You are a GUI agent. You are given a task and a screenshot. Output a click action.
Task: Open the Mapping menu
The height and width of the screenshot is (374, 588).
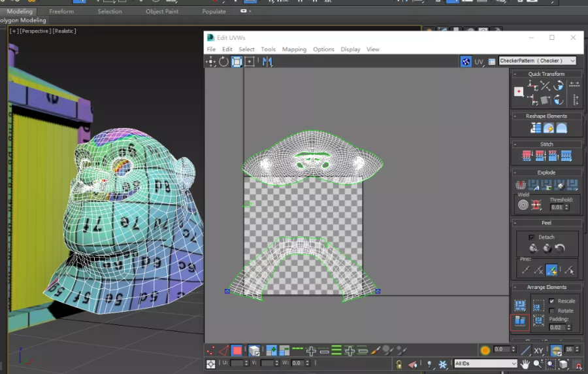click(x=294, y=50)
